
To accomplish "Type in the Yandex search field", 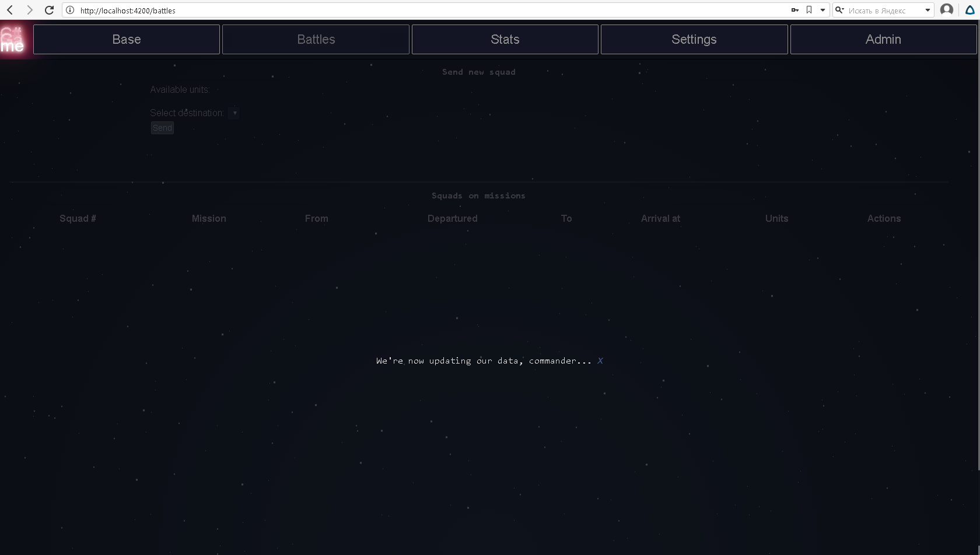I will (884, 10).
